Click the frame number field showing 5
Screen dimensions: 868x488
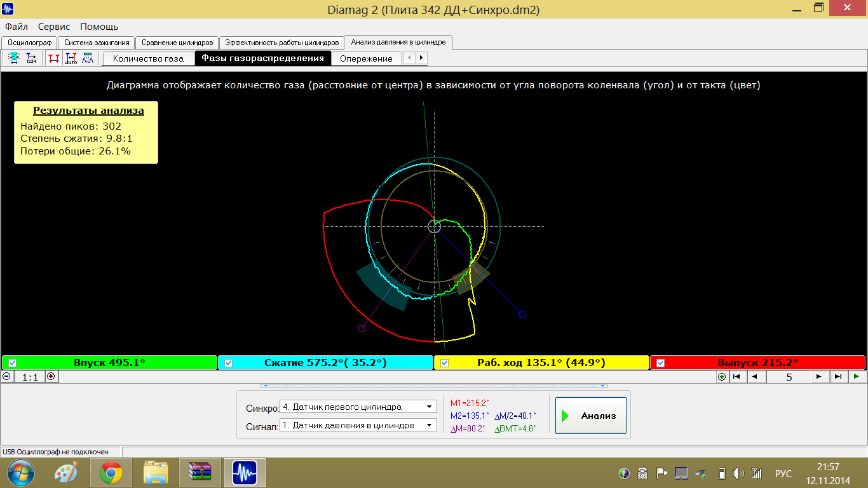pyautogui.click(x=789, y=377)
